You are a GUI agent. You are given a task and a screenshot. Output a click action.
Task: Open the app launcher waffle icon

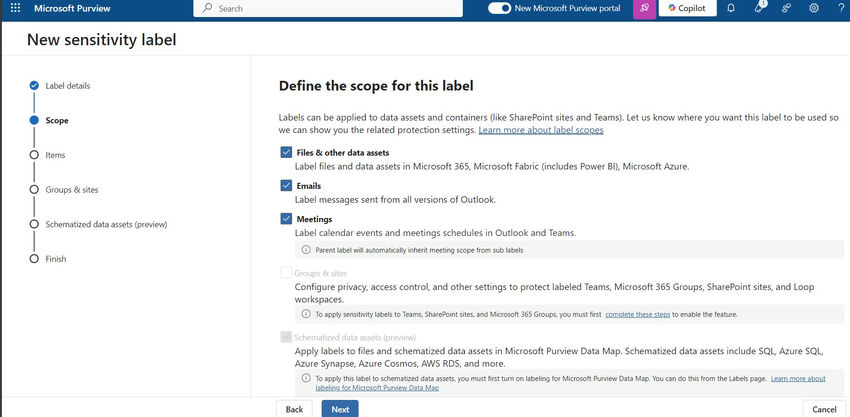click(x=14, y=8)
